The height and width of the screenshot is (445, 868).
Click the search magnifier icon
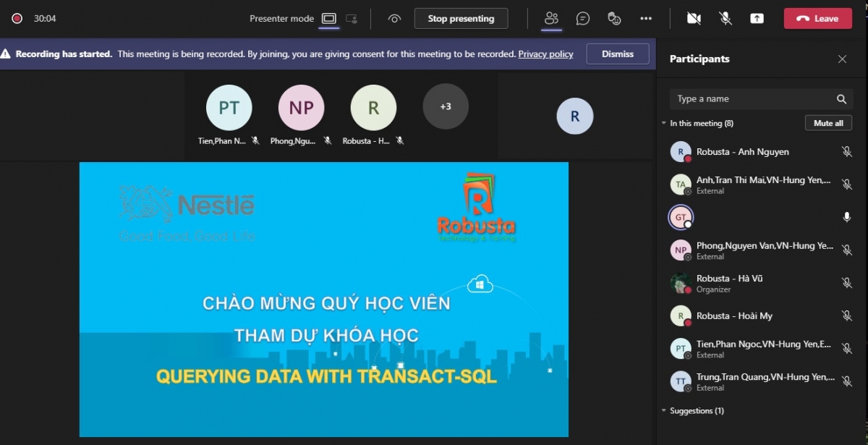point(841,99)
